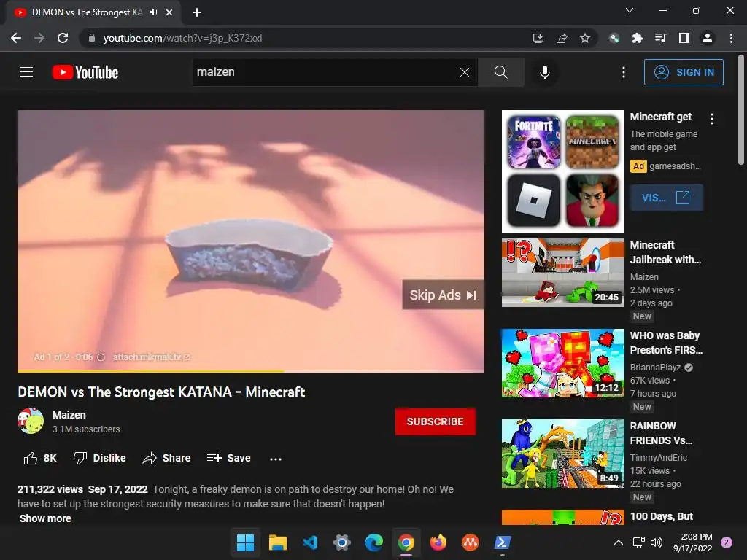
Task: Toggle browser side panel
Action: tap(684, 38)
